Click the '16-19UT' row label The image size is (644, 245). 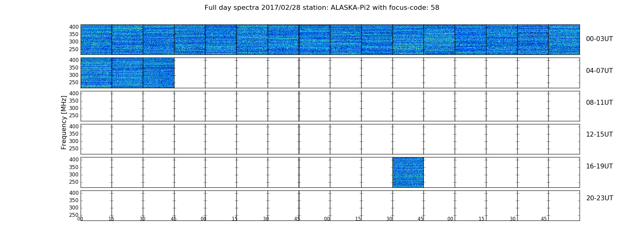599,166
